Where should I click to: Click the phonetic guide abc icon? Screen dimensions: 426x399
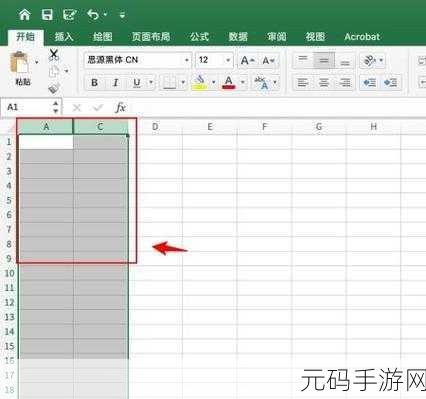click(x=261, y=82)
